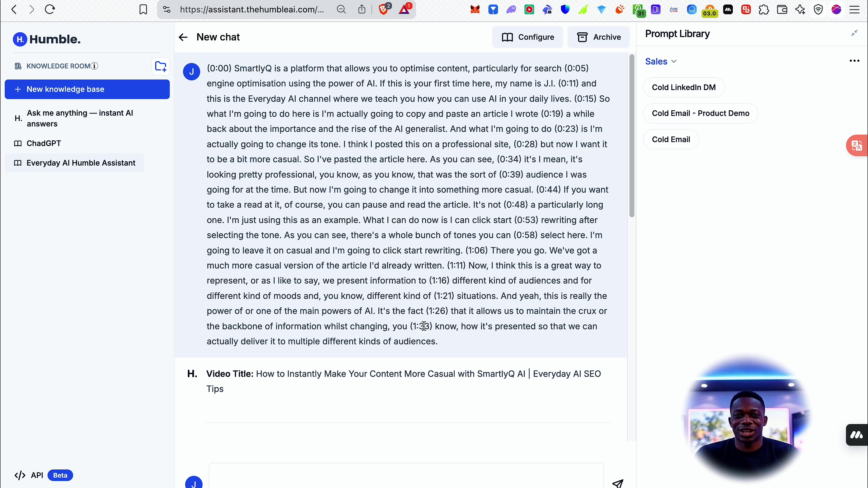Click the Humble logo icon

pos(20,39)
